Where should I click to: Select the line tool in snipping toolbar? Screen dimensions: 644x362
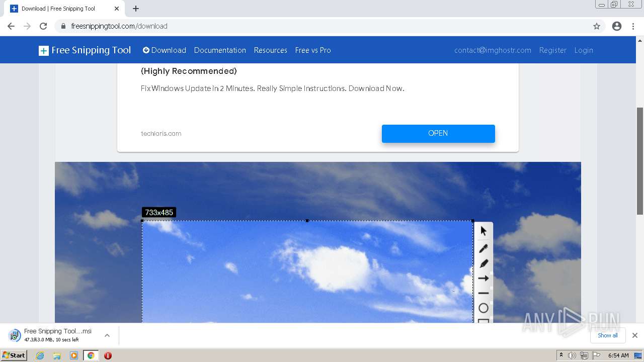pyautogui.click(x=484, y=293)
